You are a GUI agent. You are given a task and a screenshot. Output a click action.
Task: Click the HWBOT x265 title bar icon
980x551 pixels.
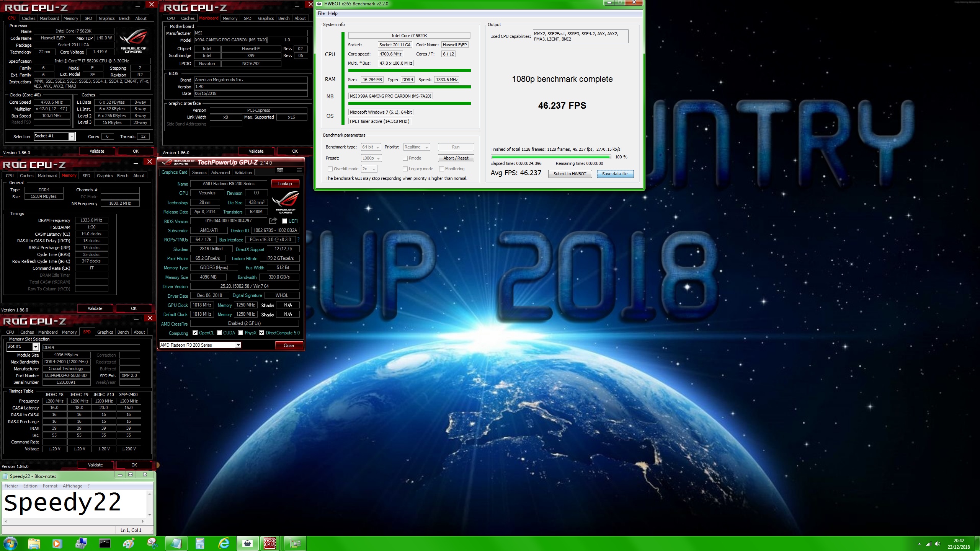(x=319, y=3)
